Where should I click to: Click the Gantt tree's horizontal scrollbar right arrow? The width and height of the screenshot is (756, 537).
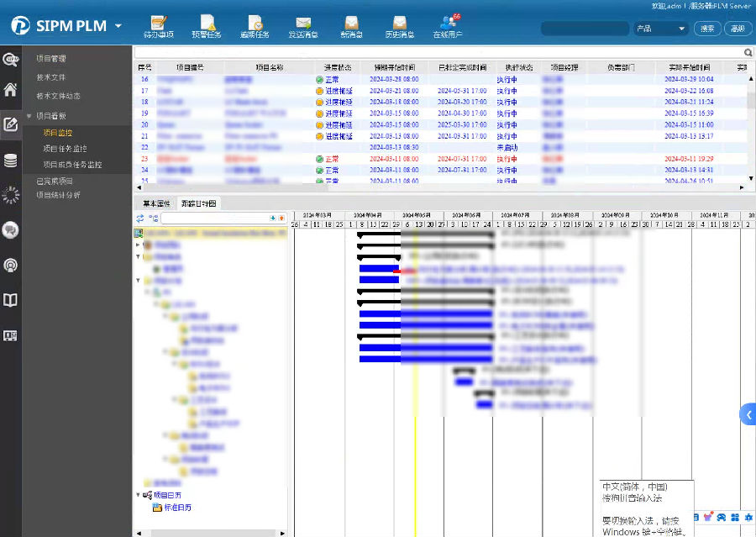pyautogui.click(x=282, y=533)
